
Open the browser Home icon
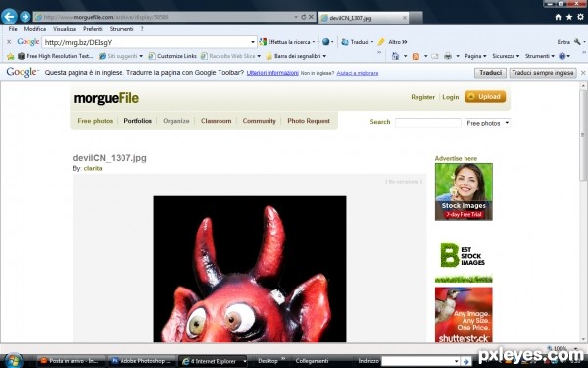[558, 17]
